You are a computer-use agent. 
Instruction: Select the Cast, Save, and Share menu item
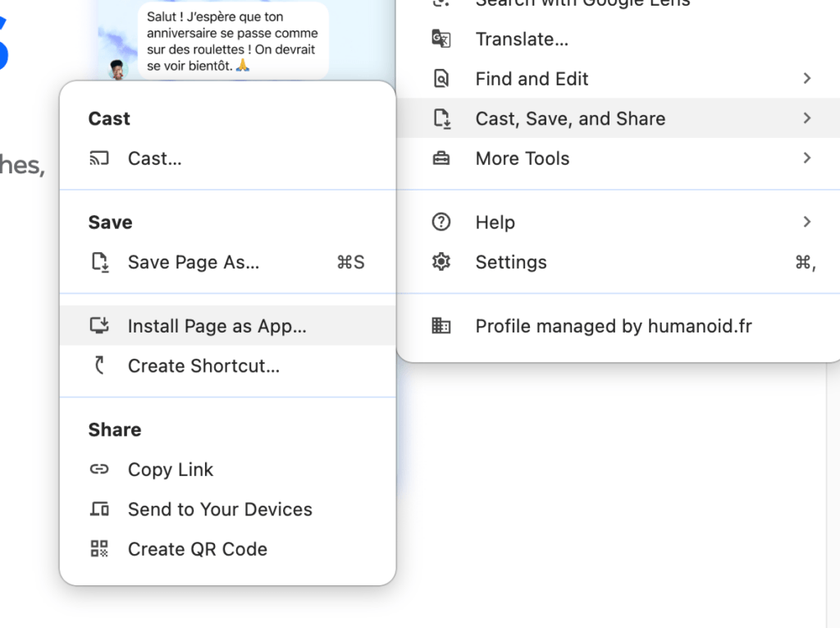[569, 117]
